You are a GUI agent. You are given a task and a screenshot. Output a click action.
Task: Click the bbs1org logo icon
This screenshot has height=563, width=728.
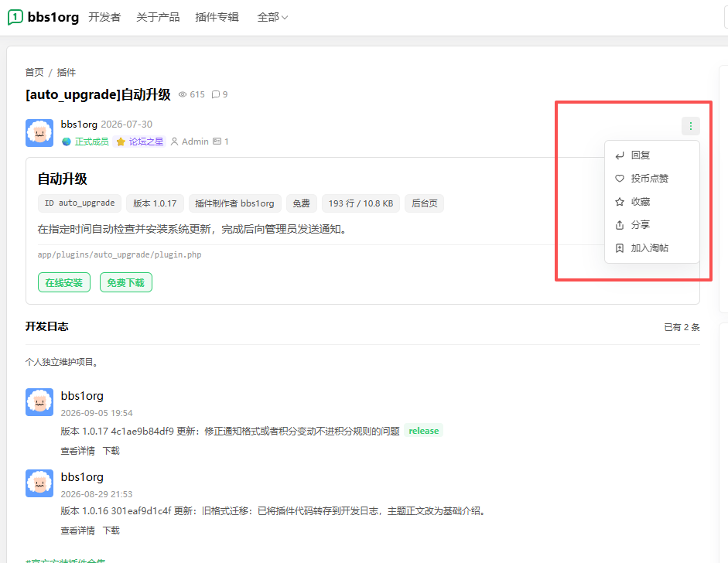(x=15, y=17)
